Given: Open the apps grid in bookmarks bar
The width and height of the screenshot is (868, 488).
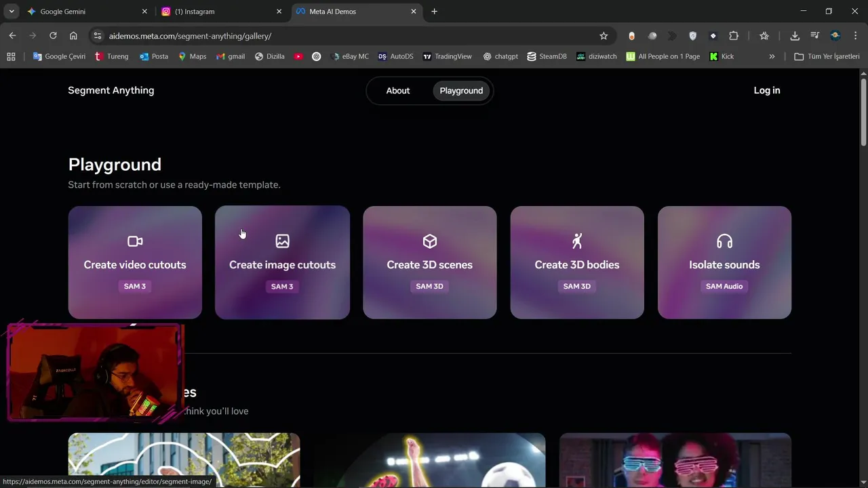Looking at the screenshot, I should (x=11, y=56).
